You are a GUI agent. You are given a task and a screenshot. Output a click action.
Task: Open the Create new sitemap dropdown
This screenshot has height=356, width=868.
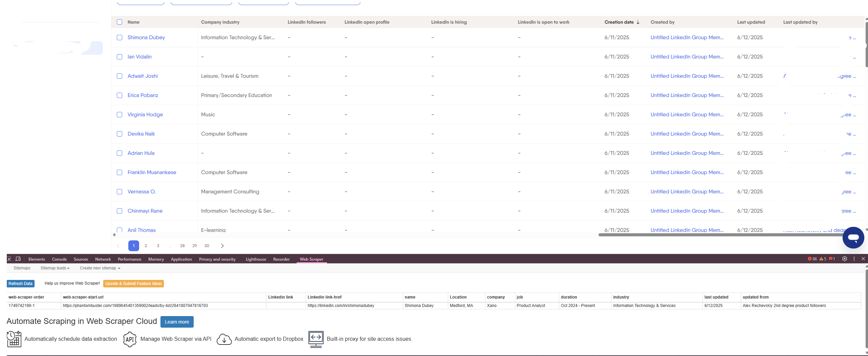click(x=100, y=268)
